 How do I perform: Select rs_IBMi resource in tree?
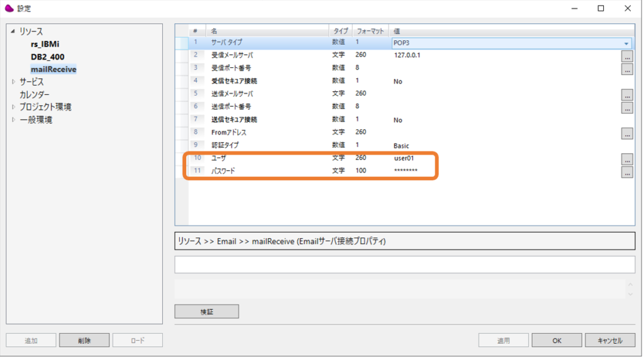[x=45, y=44]
